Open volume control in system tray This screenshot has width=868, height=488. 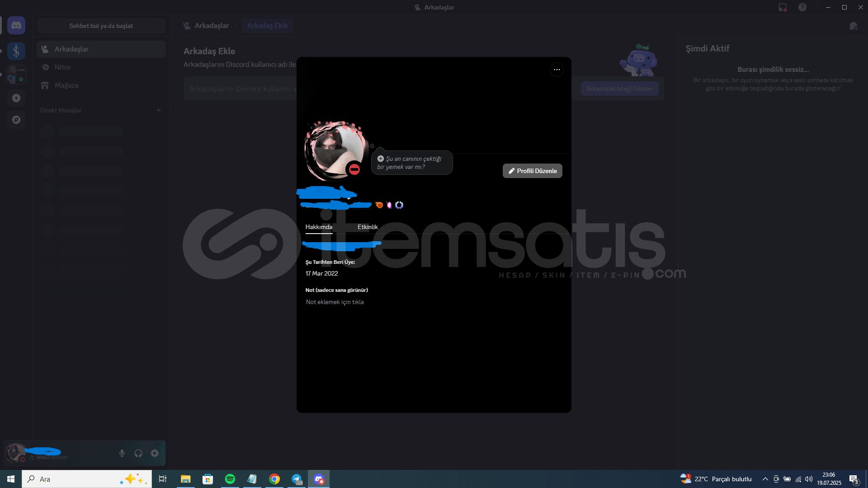809,479
